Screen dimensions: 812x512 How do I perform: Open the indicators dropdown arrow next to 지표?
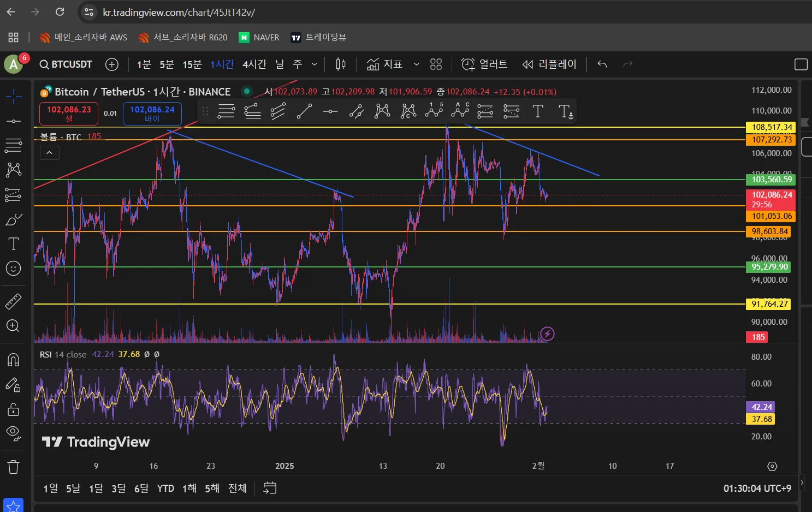pos(416,64)
